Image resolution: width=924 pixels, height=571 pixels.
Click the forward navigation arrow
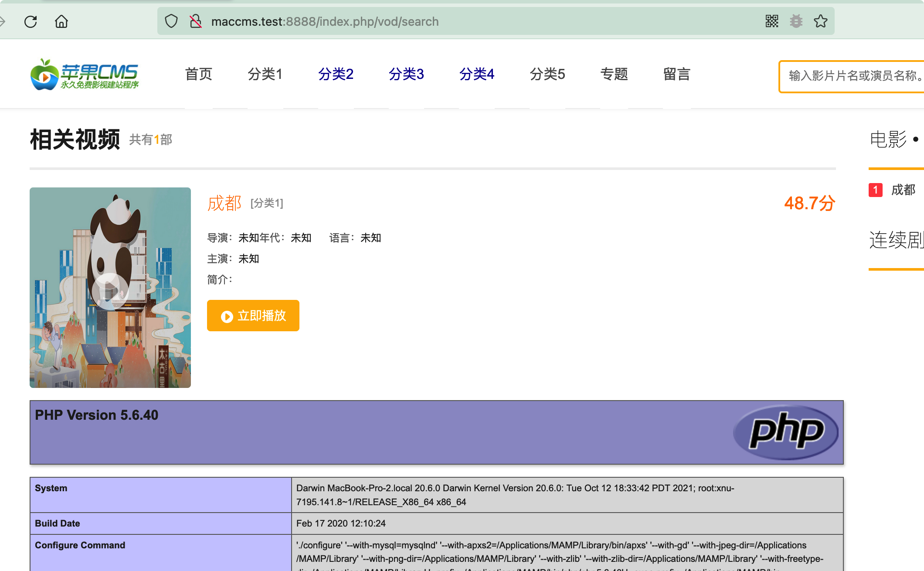tap(2, 21)
